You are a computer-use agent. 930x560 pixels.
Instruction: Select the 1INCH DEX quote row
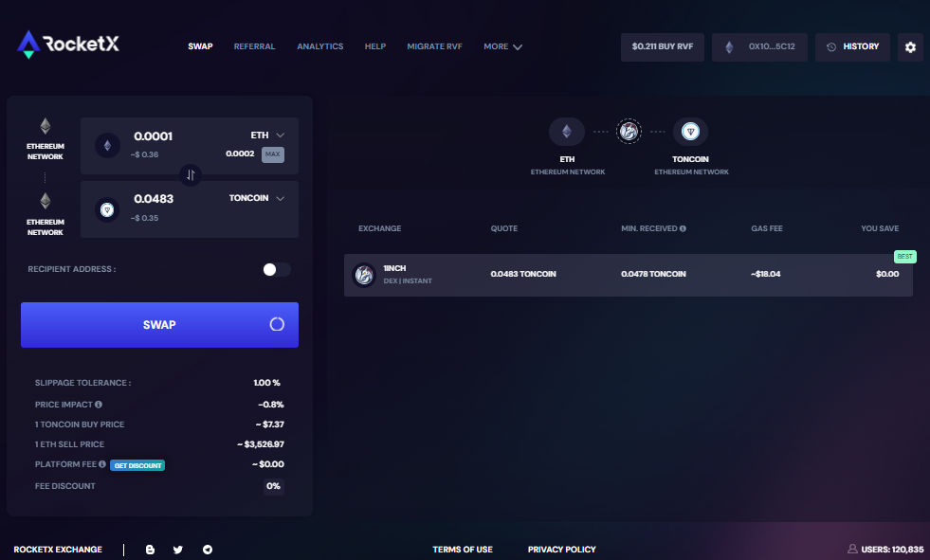pos(629,275)
